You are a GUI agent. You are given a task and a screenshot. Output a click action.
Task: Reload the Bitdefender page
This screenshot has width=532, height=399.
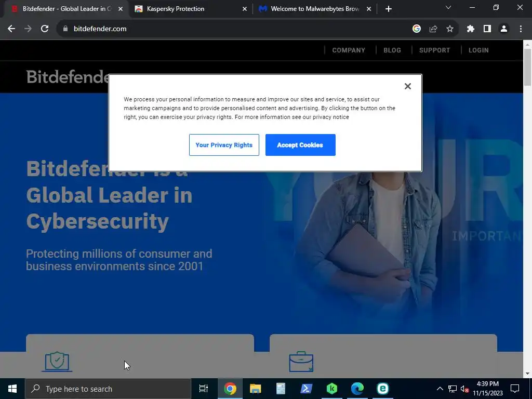pyautogui.click(x=45, y=29)
